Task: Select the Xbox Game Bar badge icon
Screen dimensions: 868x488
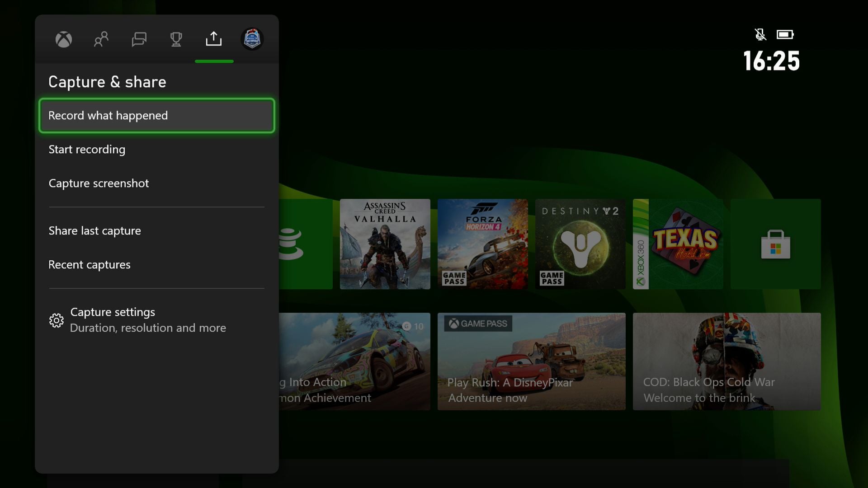Action: (252, 39)
